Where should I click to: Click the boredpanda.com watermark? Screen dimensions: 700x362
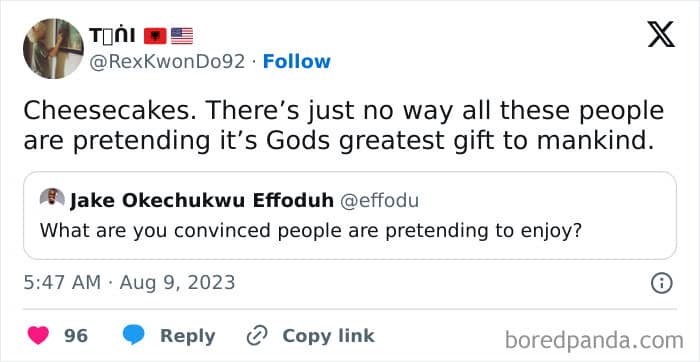(594, 341)
